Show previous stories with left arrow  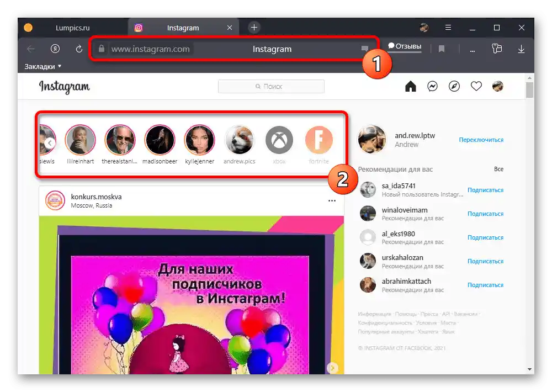(50, 143)
